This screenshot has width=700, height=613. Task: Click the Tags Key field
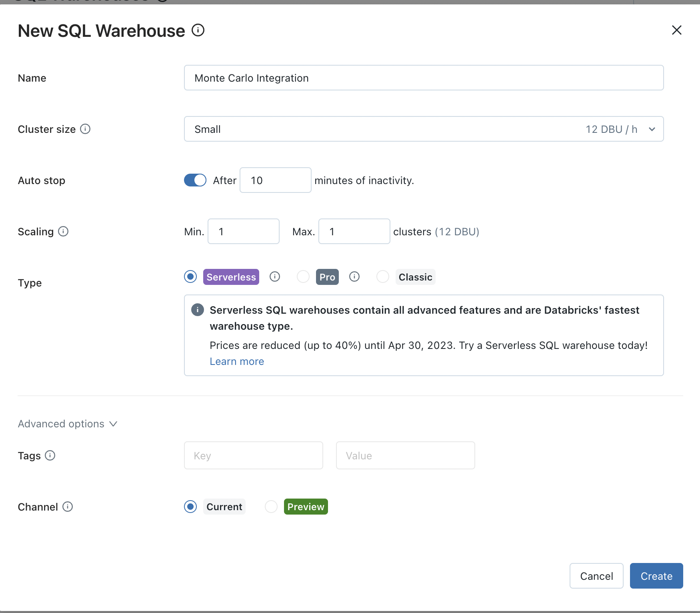pos(254,455)
